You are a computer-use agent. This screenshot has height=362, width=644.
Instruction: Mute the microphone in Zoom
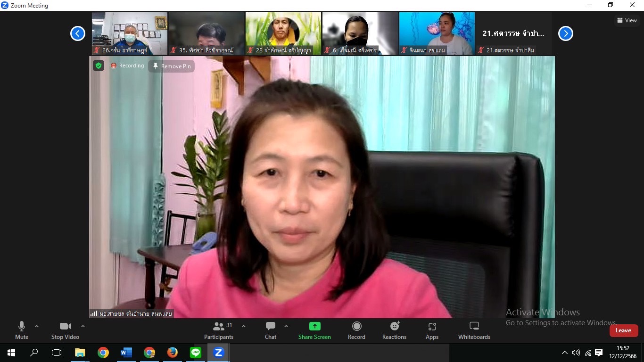click(x=22, y=330)
